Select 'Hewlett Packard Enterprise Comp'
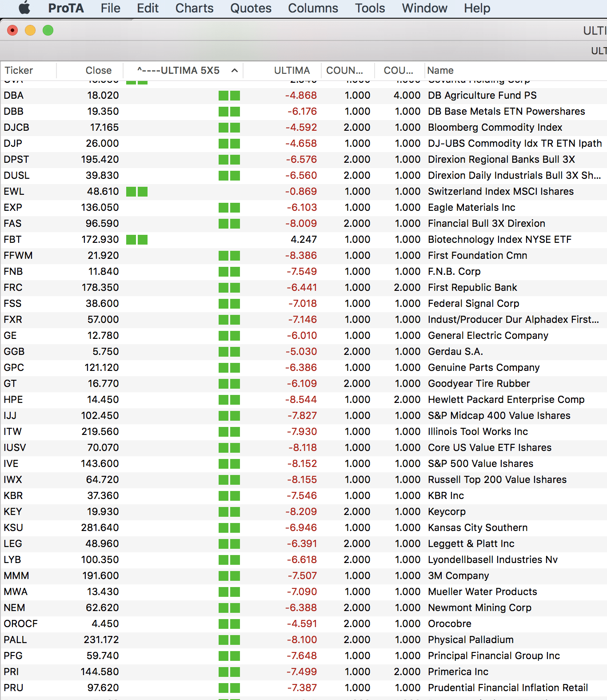 click(506, 400)
